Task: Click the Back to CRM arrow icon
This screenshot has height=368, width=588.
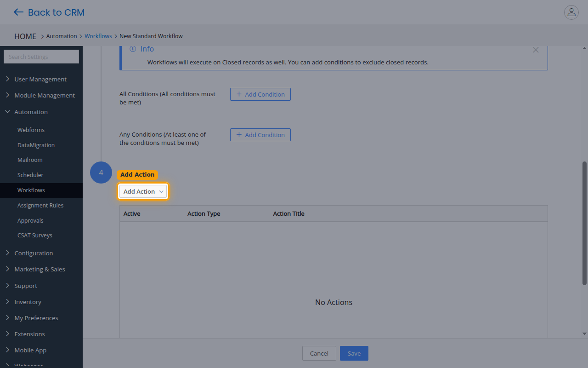Action: pos(18,12)
